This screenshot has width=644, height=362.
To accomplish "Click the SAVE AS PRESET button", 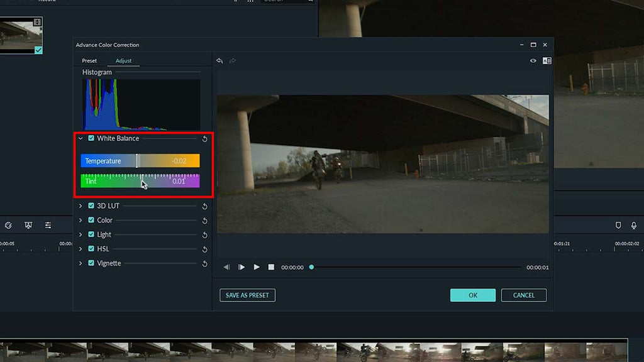I will point(247,295).
